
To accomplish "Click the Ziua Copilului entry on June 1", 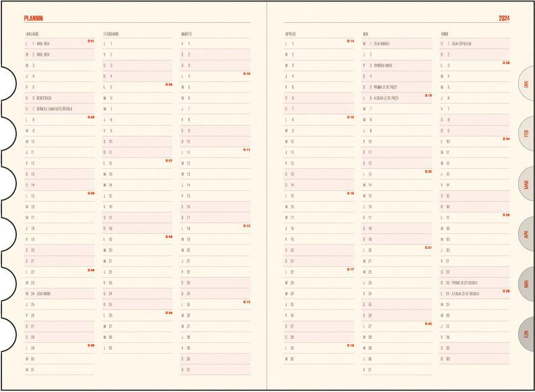I will 461,43.
